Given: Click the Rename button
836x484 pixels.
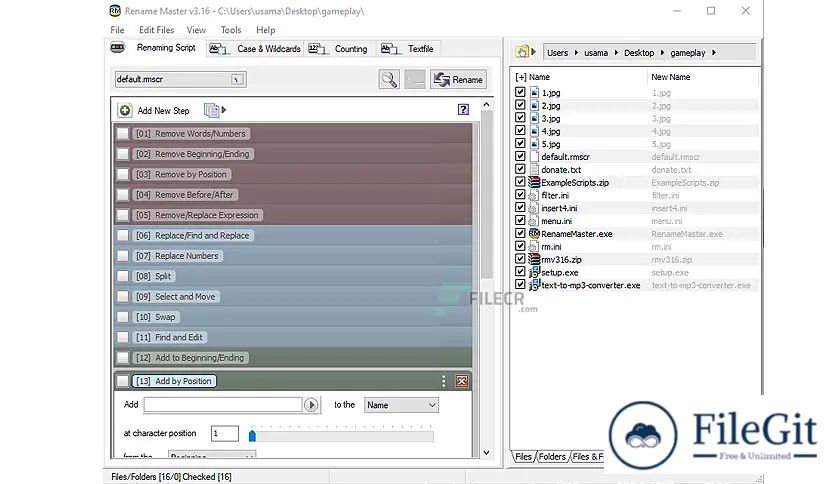Looking at the screenshot, I should click(459, 79).
